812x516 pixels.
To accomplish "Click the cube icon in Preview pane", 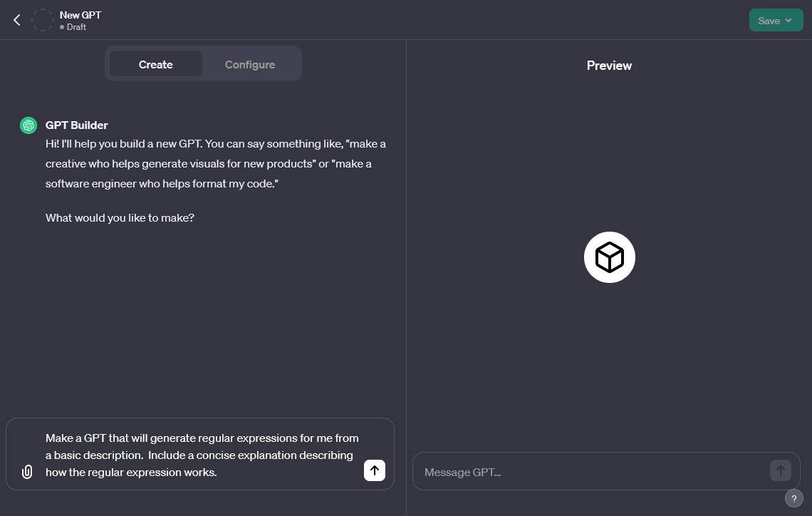I will (610, 257).
